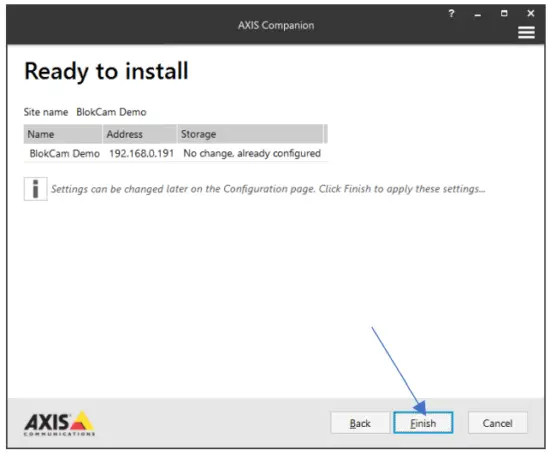
Task: Maximize the AXIS Companion window
Action: 504,13
